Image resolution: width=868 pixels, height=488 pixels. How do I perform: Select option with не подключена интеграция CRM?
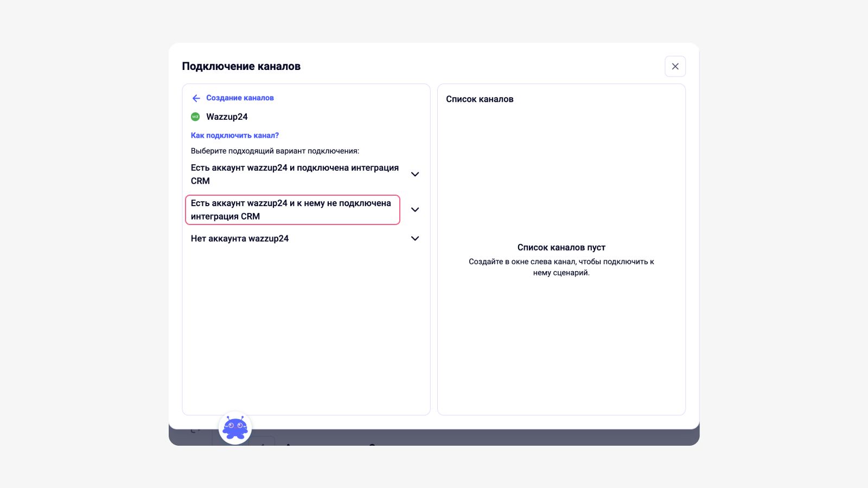click(292, 210)
